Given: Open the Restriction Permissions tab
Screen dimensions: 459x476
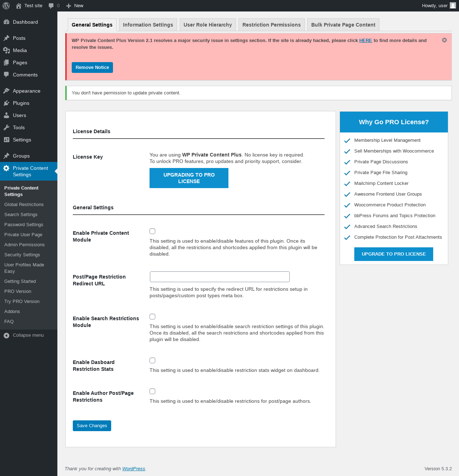Looking at the screenshot, I should 271,25.
